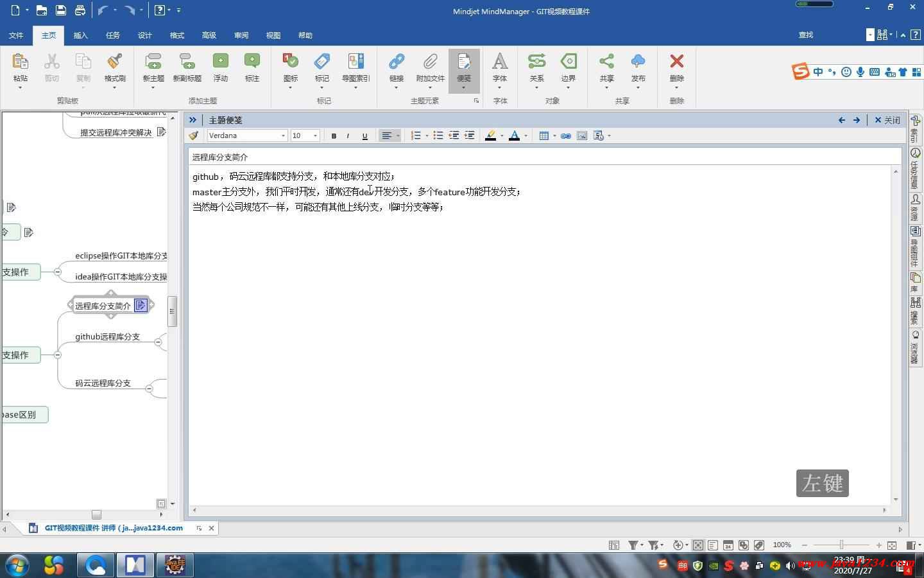The height and width of the screenshot is (578, 924).
Task: Open the 视图 (View) ribbon tab
Action: click(273, 35)
